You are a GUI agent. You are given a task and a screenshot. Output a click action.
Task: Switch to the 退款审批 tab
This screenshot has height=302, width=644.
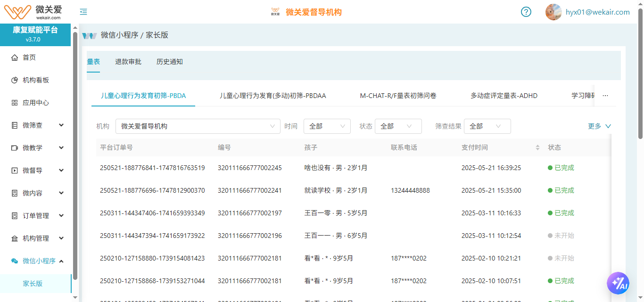click(x=128, y=62)
